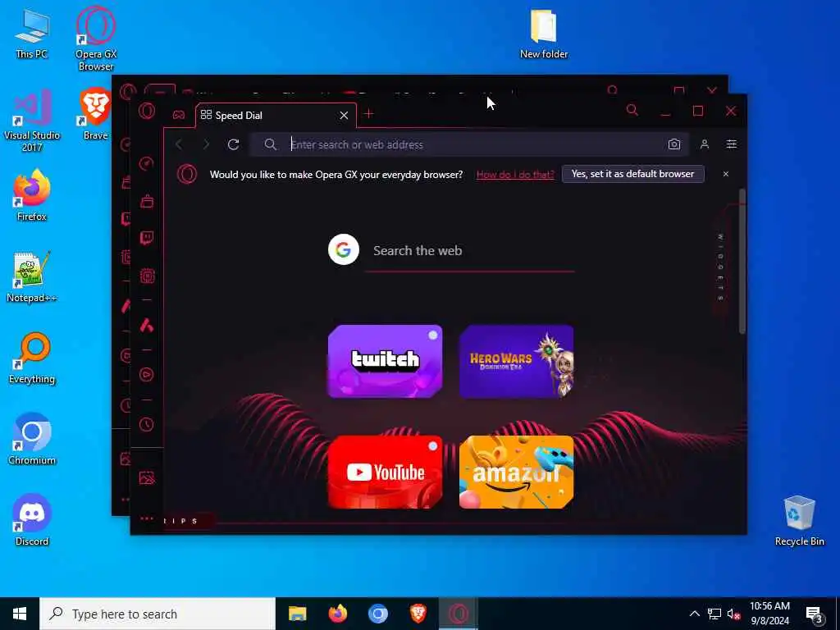
Task: Click the Search the web field
Action: [470, 251]
